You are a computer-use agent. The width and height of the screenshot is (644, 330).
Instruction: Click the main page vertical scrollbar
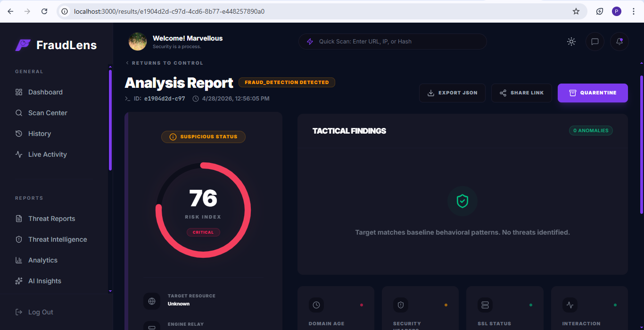[641, 144]
